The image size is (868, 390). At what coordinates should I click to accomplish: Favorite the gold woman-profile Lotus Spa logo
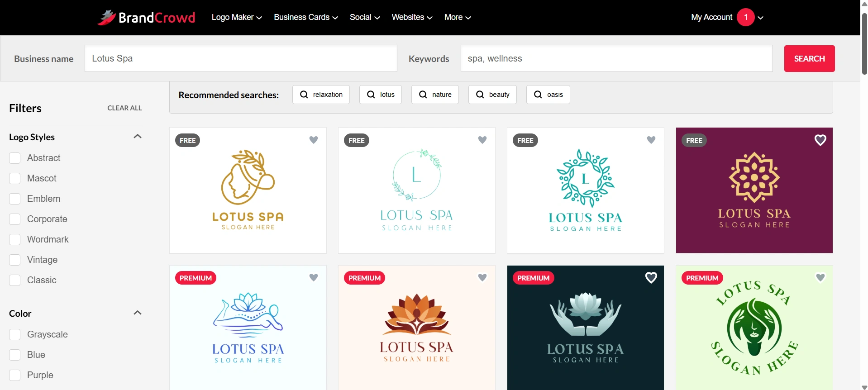314,140
